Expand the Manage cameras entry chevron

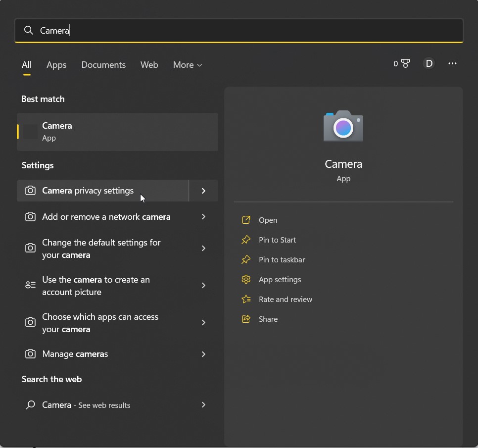click(x=203, y=354)
